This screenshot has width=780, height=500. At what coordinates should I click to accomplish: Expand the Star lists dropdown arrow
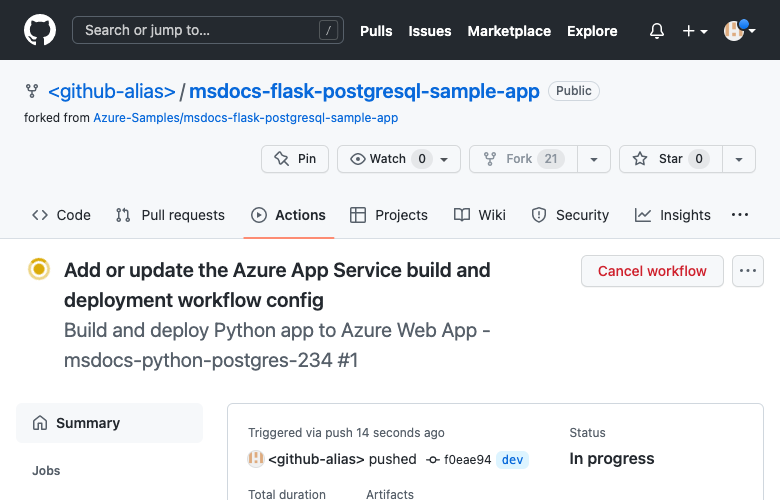(738, 159)
